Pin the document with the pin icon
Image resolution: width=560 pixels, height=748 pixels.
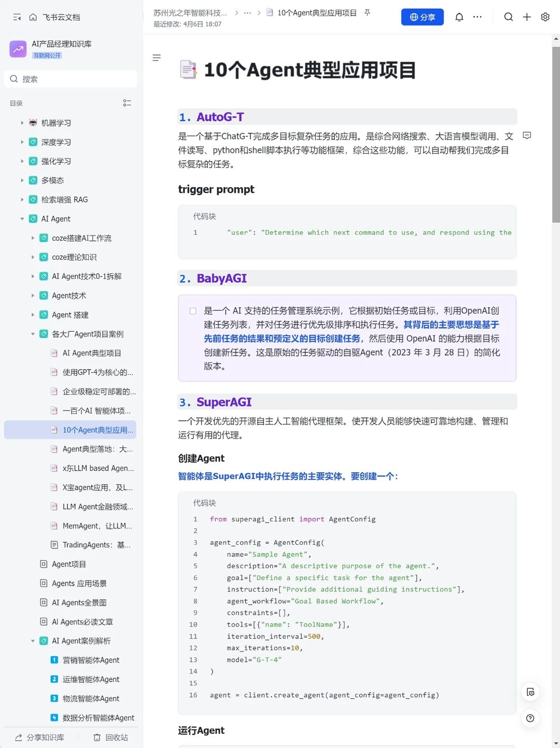click(x=367, y=12)
